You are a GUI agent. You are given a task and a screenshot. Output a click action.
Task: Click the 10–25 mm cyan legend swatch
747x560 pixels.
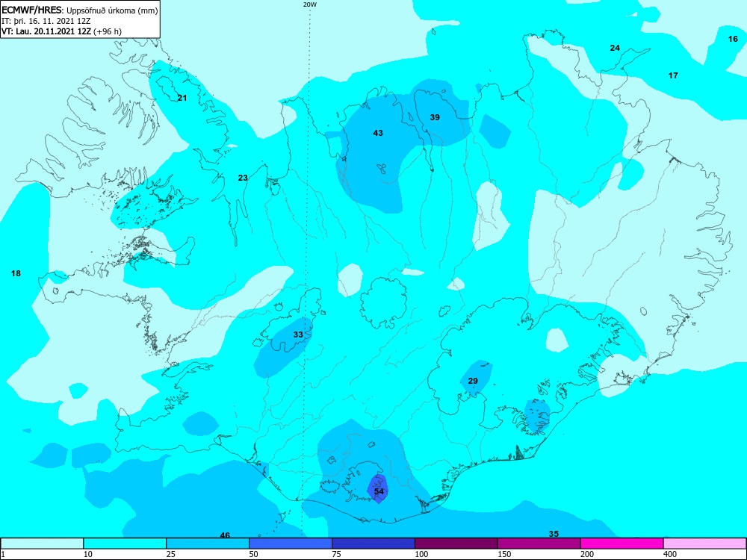[x=125, y=544]
